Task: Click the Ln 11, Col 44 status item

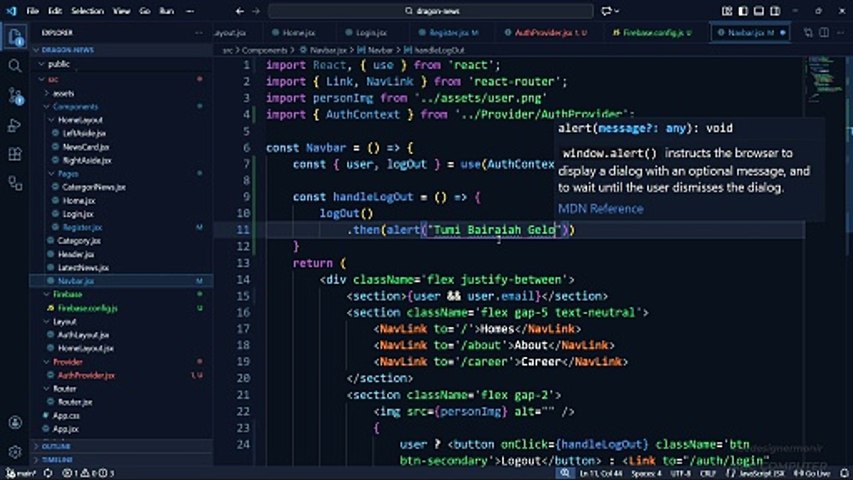Action: (601, 473)
